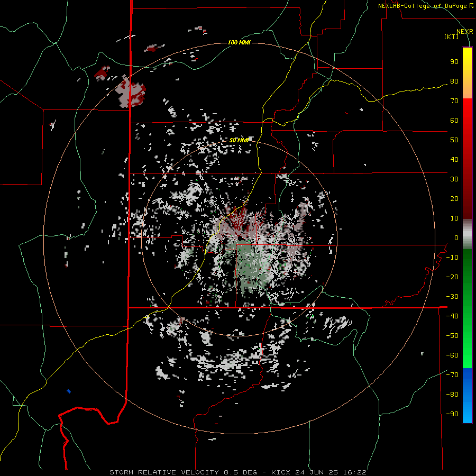Click the -70 colorbar value

point(452,374)
